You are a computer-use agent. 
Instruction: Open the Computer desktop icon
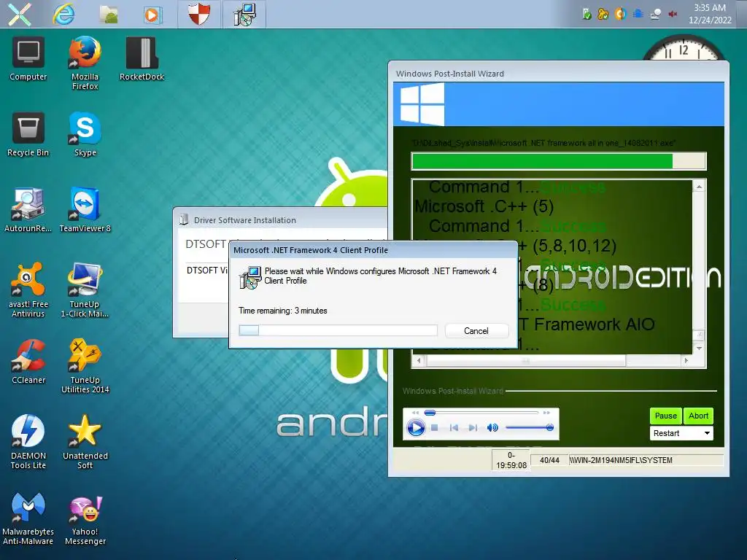pos(28,58)
